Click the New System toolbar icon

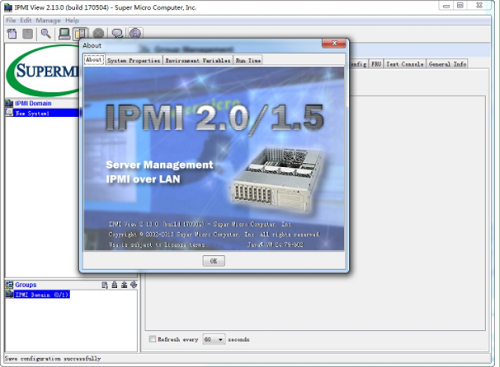12,34
